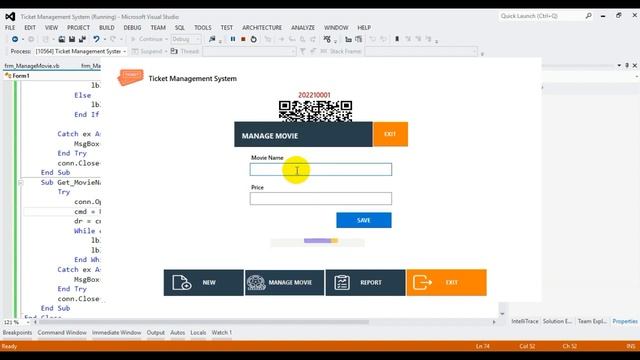Click the Save toolbar icon

[72, 39]
